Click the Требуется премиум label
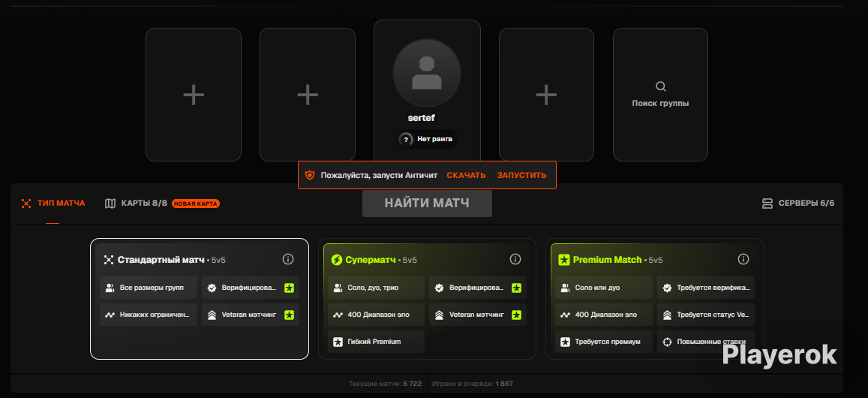This screenshot has height=398, width=868. pyautogui.click(x=608, y=342)
